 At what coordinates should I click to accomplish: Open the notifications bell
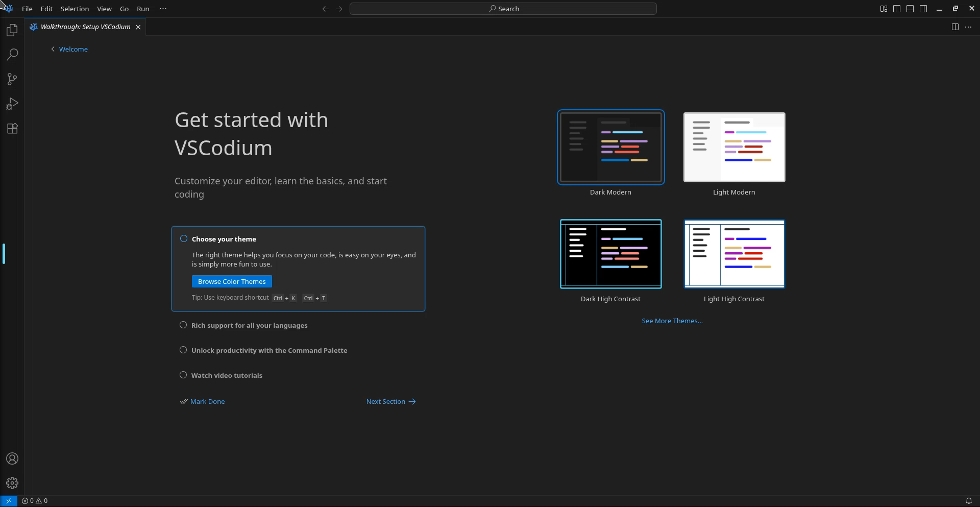(969, 501)
